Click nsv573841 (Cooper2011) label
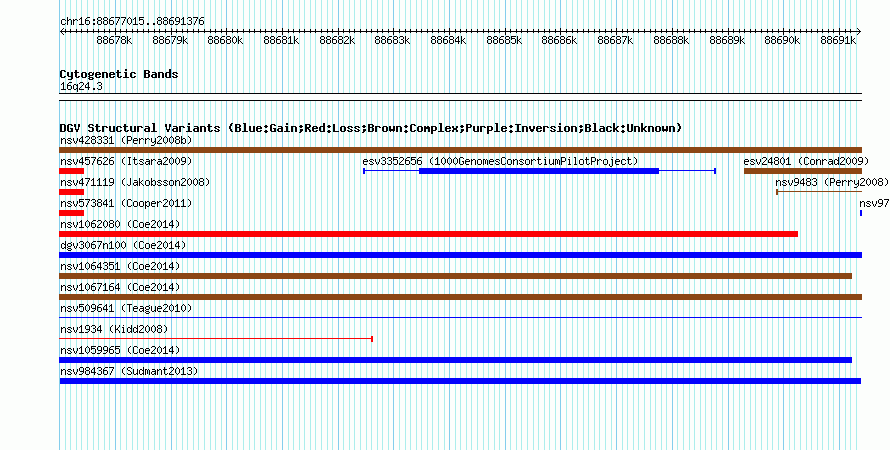 (x=126, y=203)
